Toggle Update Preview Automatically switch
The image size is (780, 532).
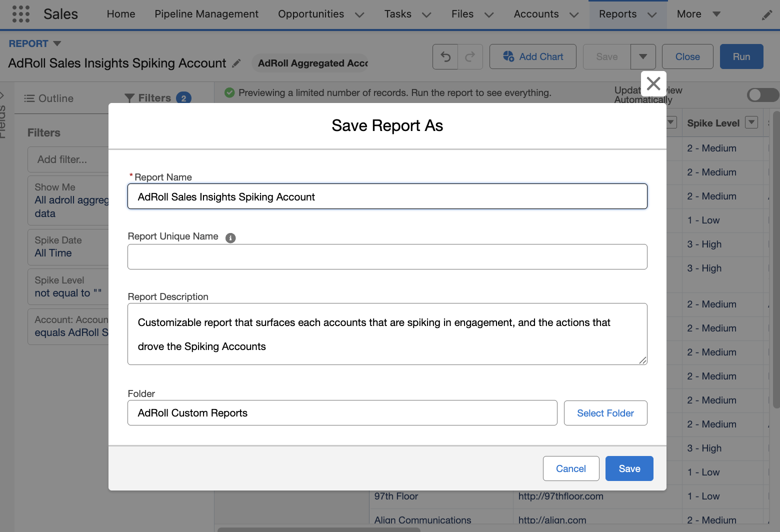(762, 94)
